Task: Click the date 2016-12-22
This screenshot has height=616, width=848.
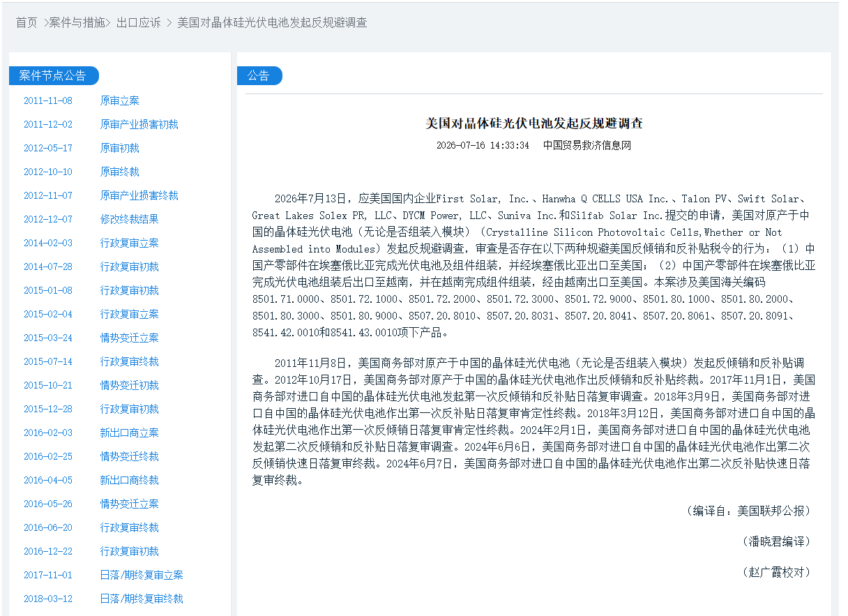Action: click(x=48, y=551)
